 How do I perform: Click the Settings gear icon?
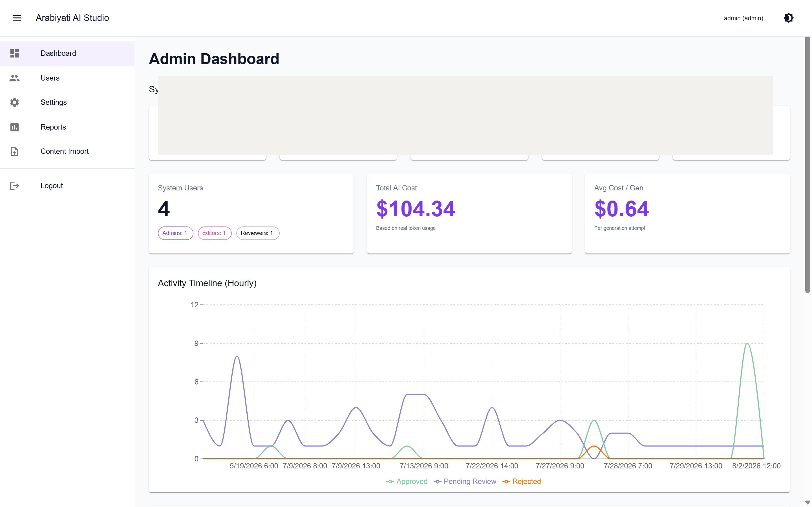(14, 102)
